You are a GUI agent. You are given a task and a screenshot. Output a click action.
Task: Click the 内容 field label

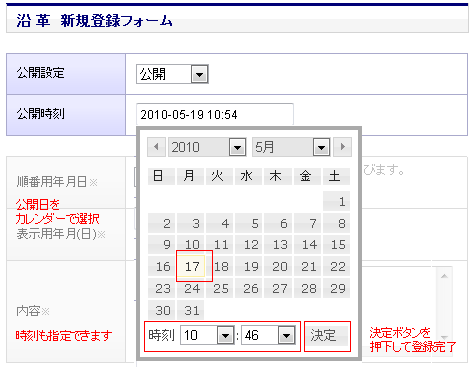coord(33,311)
